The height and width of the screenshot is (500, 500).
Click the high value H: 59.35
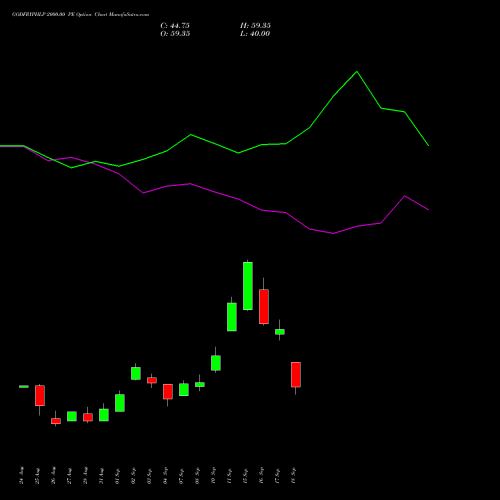(x=255, y=26)
